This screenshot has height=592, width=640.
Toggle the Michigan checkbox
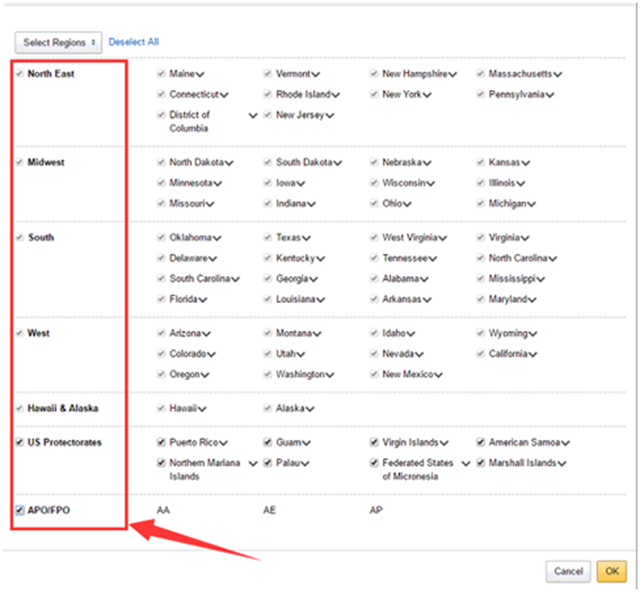click(x=480, y=203)
